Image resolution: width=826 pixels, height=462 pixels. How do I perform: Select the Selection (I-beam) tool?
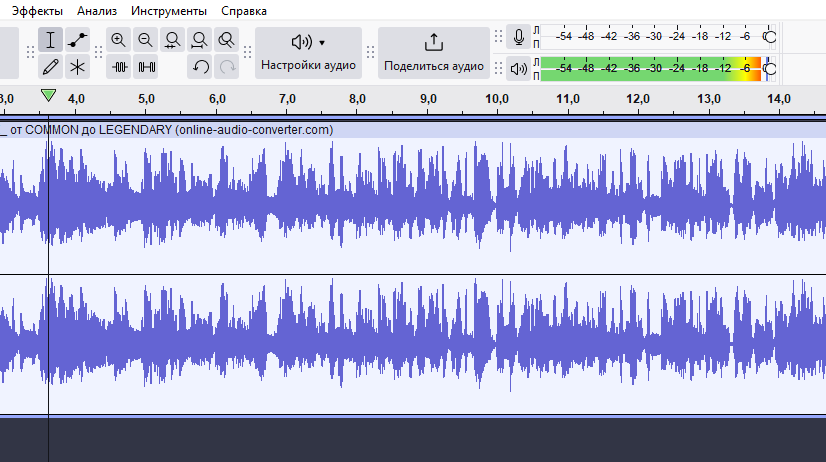[51, 40]
